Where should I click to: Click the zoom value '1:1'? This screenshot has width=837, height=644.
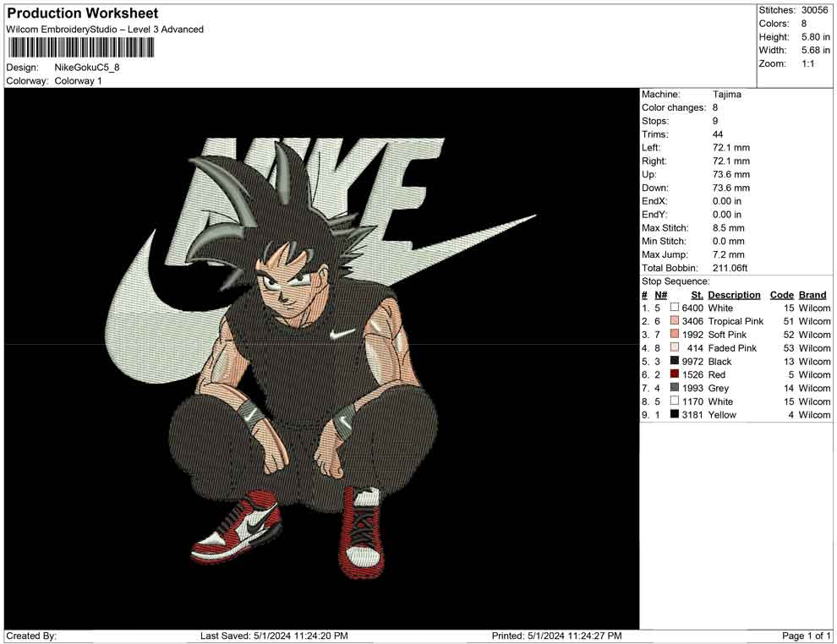click(808, 63)
